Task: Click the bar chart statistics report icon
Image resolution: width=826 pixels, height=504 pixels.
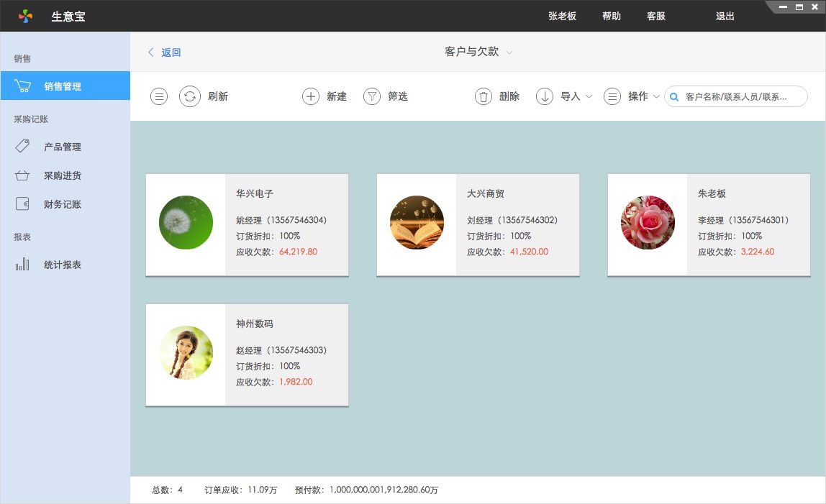Action: point(22,265)
